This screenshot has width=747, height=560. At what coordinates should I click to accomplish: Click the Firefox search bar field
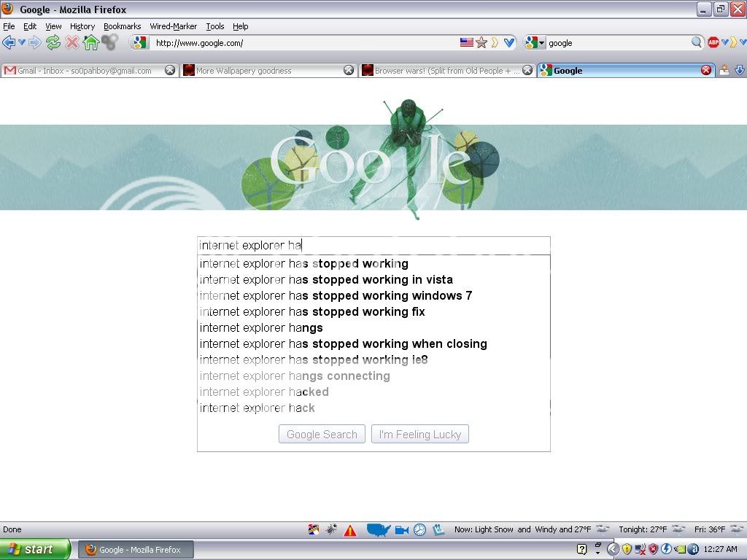[x=618, y=43]
